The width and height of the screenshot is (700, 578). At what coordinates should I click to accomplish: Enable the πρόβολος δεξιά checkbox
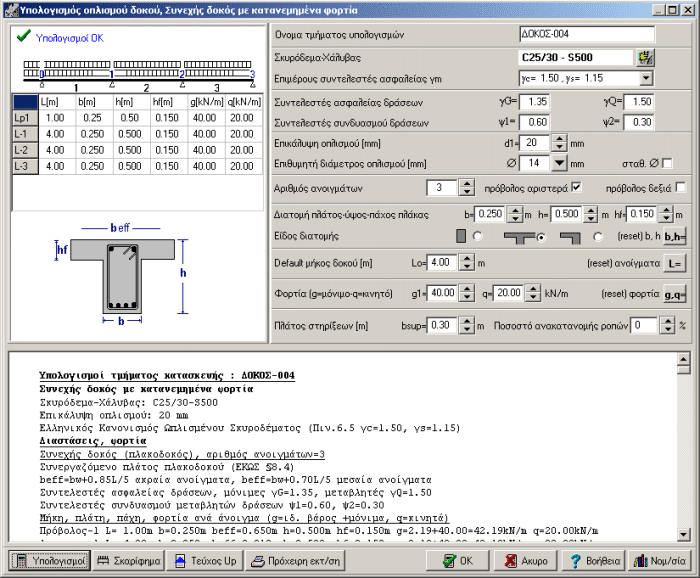(x=681, y=187)
